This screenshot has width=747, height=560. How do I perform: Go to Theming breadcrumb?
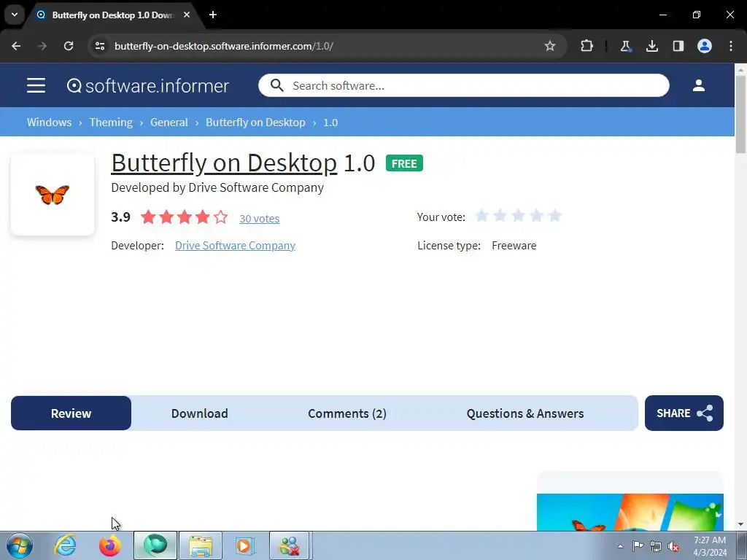coord(111,122)
